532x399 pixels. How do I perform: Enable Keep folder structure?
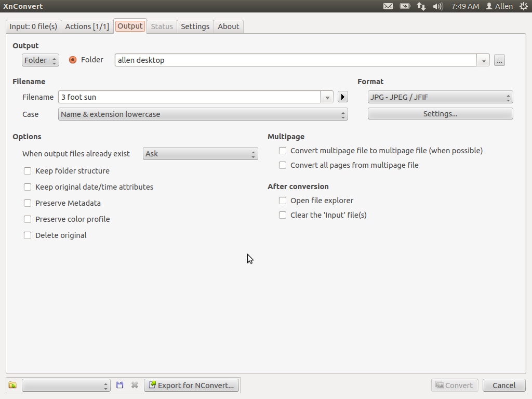pyautogui.click(x=28, y=171)
